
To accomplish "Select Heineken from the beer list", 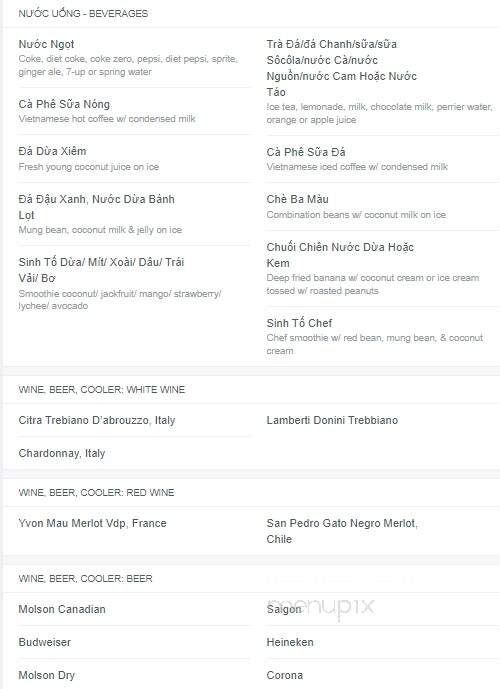I will [290, 642].
